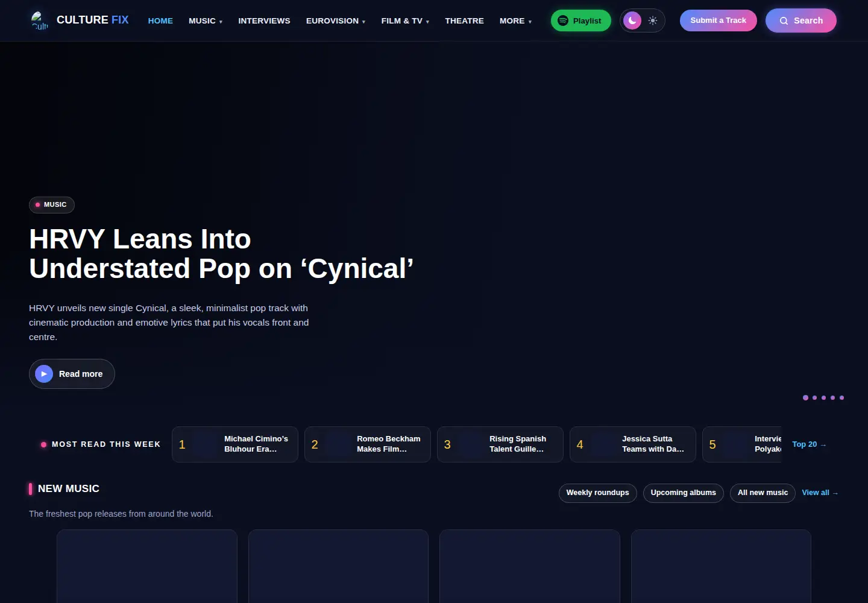Image resolution: width=868 pixels, height=603 pixels.
Task: Open the INTERVIEWS nav item
Action: [264, 21]
